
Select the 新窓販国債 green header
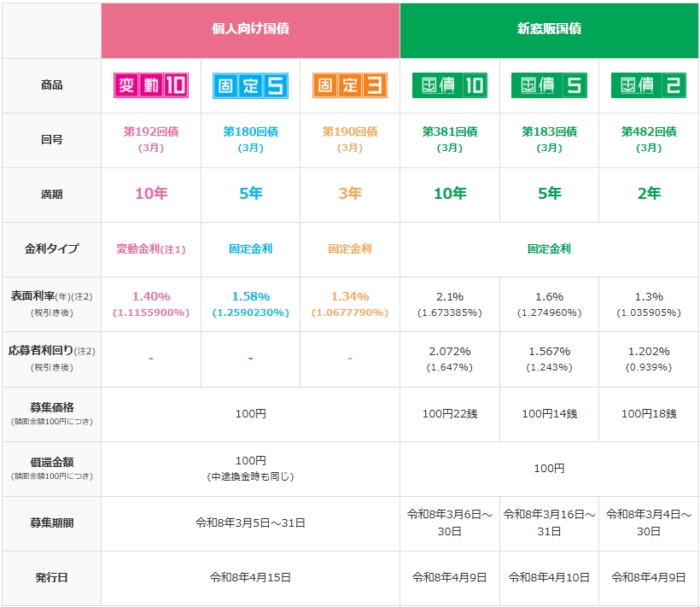pos(549,29)
